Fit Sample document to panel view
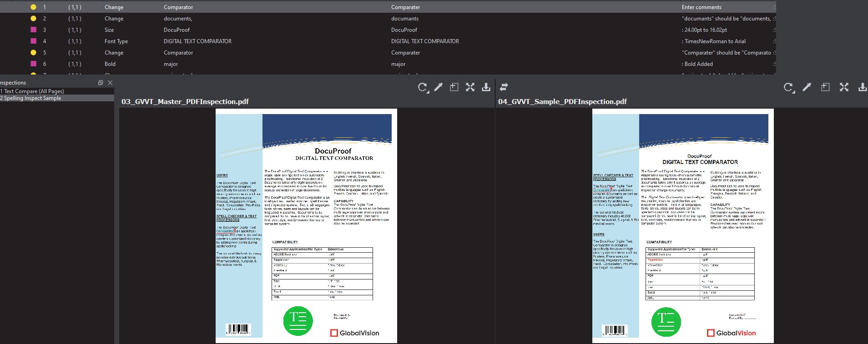 (844, 87)
